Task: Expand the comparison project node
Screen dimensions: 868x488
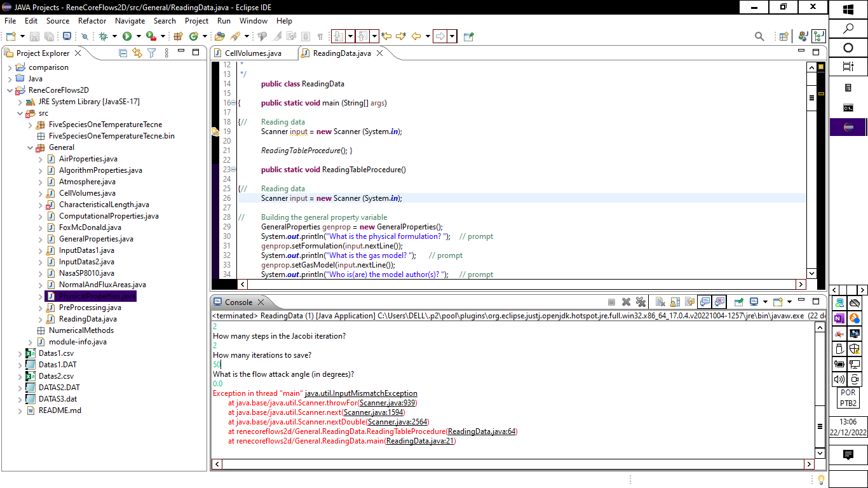Action: coord(10,67)
